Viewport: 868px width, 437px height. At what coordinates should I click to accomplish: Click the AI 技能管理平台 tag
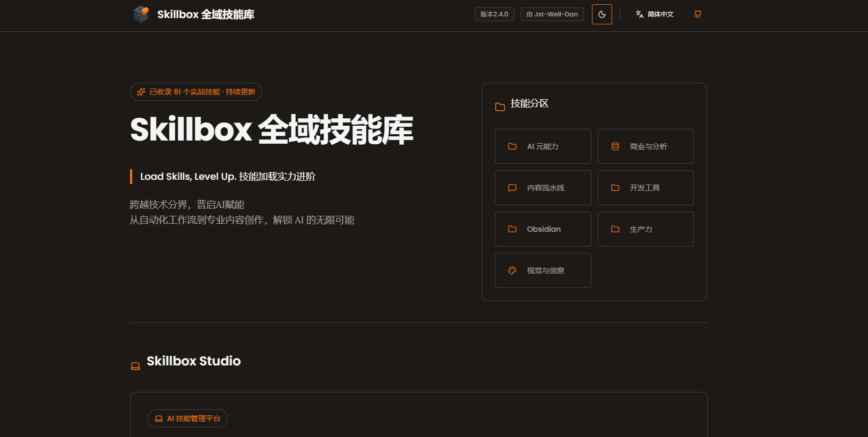187,418
